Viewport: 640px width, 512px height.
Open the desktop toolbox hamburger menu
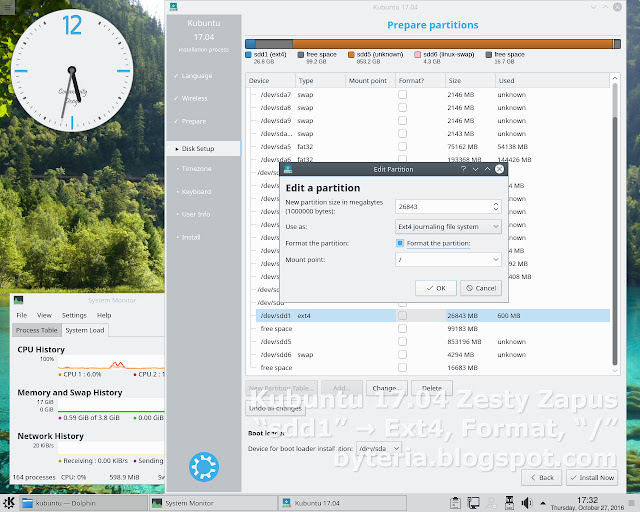tap(7, 7)
